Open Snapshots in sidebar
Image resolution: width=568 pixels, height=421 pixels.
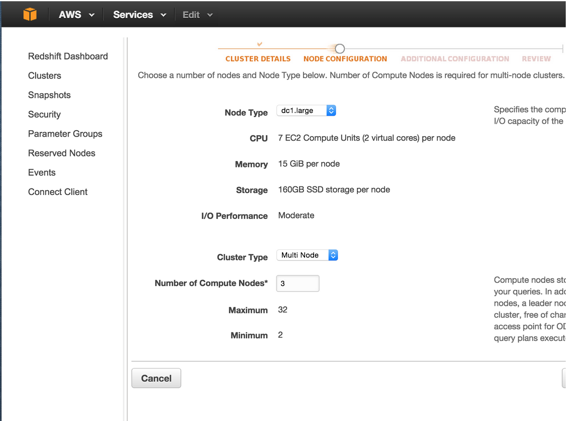pos(49,95)
